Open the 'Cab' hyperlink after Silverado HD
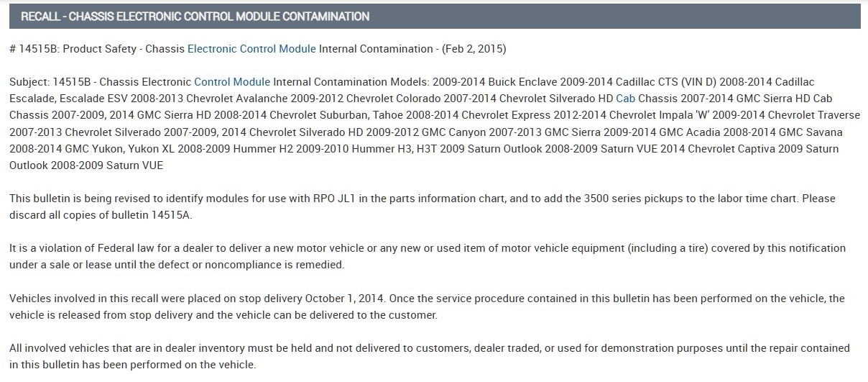 pos(626,98)
